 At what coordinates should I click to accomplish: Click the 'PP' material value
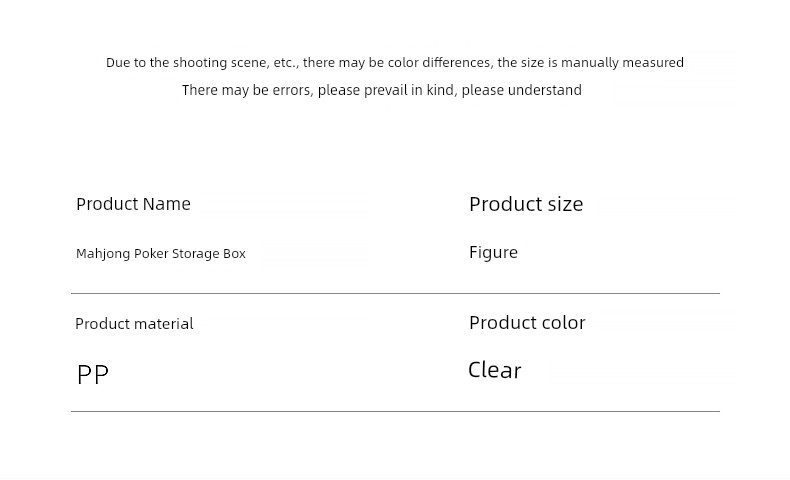(93, 375)
